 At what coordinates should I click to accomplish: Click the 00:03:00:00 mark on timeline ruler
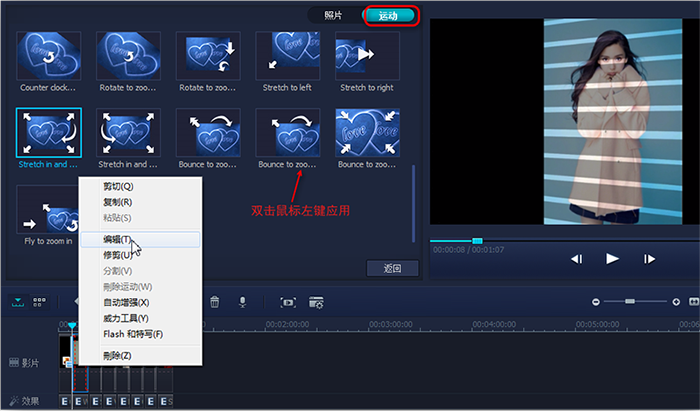point(391,324)
